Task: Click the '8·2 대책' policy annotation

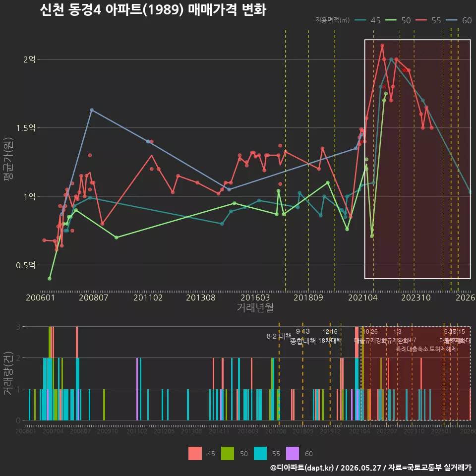Action: coord(279,336)
